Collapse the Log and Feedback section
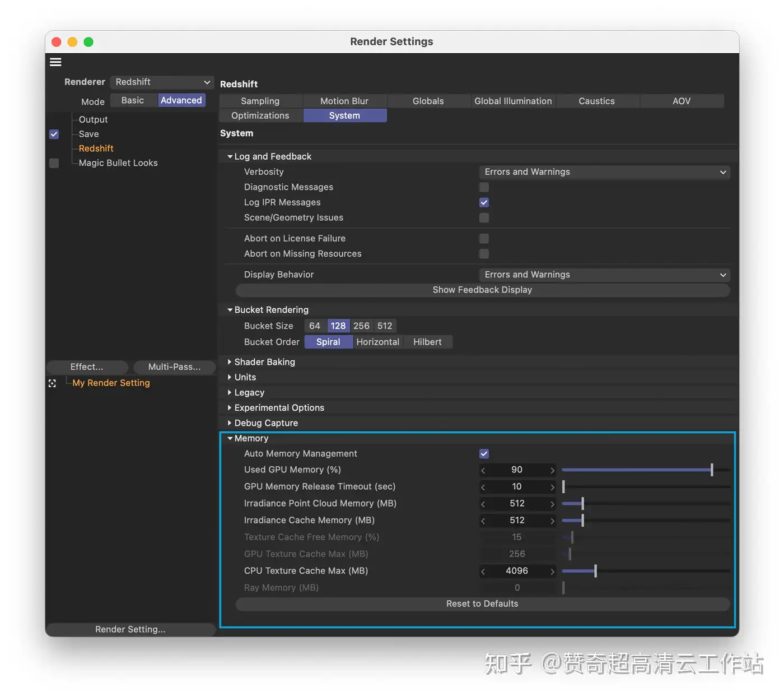 pyautogui.click(x=230, y=156)
